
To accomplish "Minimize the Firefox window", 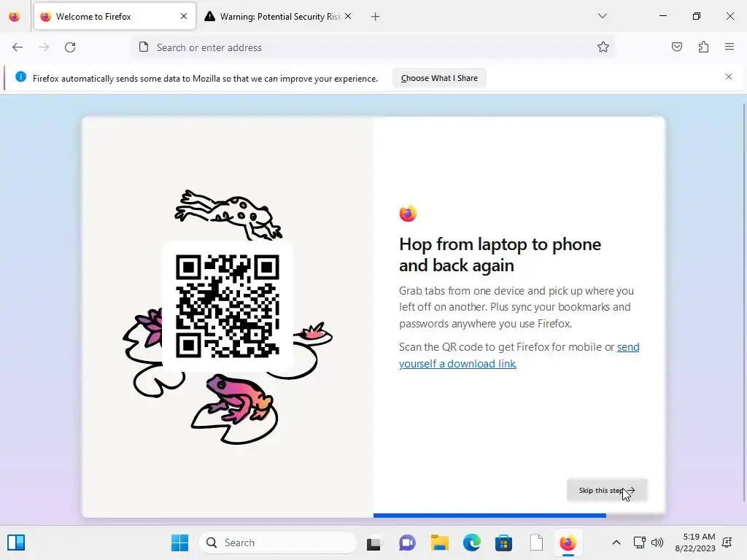I will (x=662, y=16).
